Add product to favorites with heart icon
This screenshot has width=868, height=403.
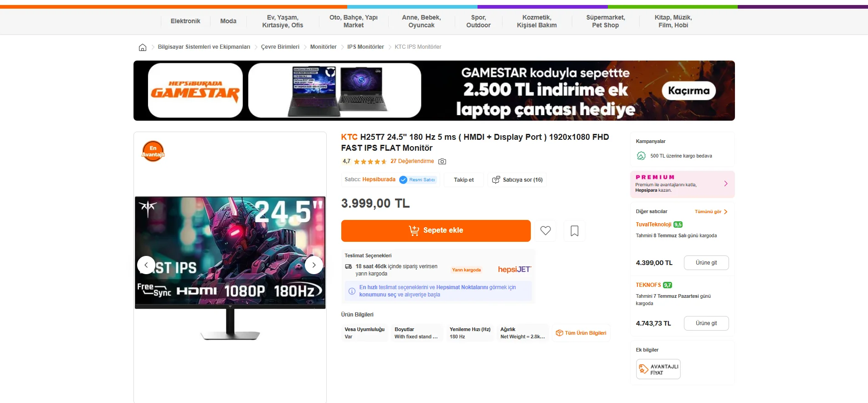[x=545, y=230]
